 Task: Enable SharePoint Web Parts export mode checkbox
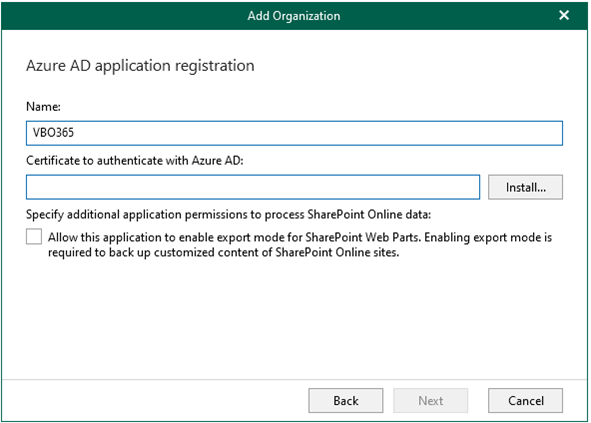click(x=34, y=237)
